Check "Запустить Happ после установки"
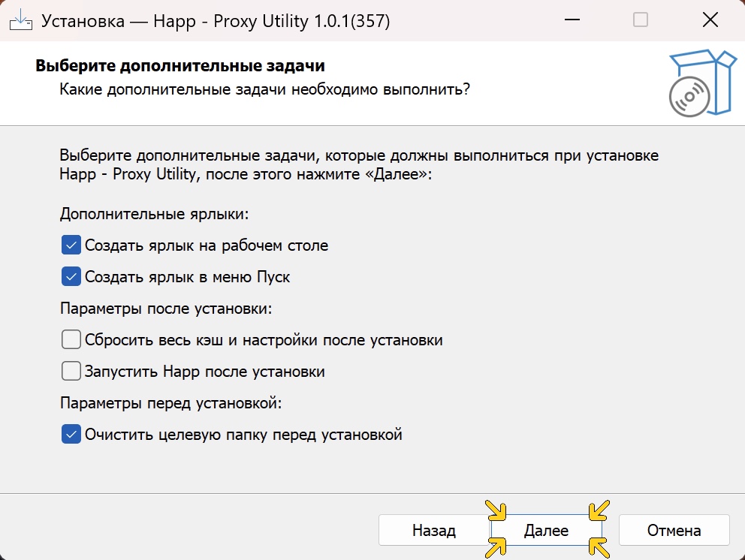745x560 pixels. click(x=70, y=371)
